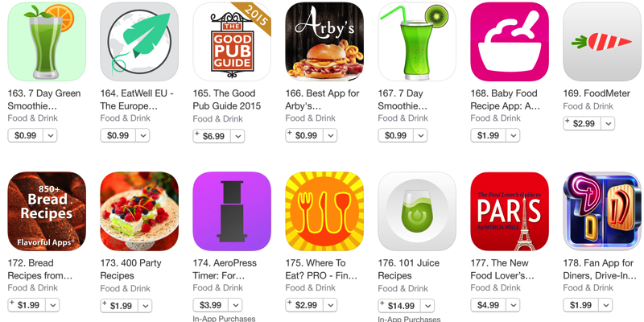Select the red Paris Food Lover's Guide icon
The height and width of the screenshot is (322, 644).
(510, 211)
